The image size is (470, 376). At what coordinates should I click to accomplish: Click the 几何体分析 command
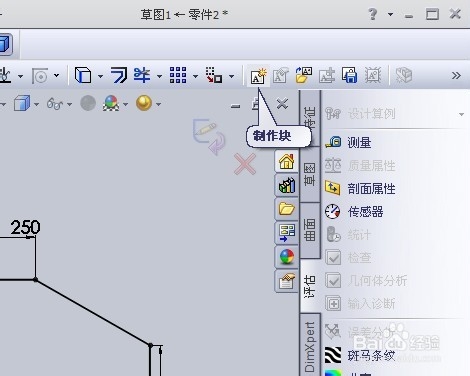[x=366, y=280]
